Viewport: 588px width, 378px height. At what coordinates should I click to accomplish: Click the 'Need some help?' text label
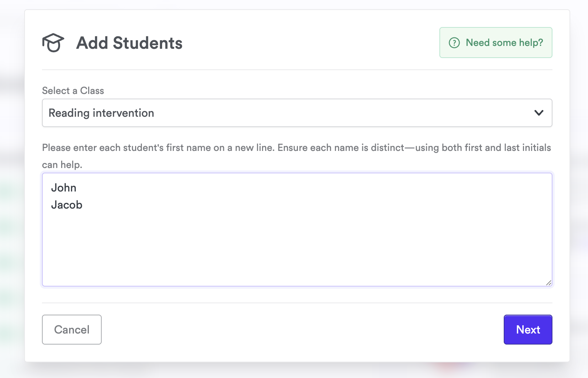pyautogui.click(x=504, y=43)
